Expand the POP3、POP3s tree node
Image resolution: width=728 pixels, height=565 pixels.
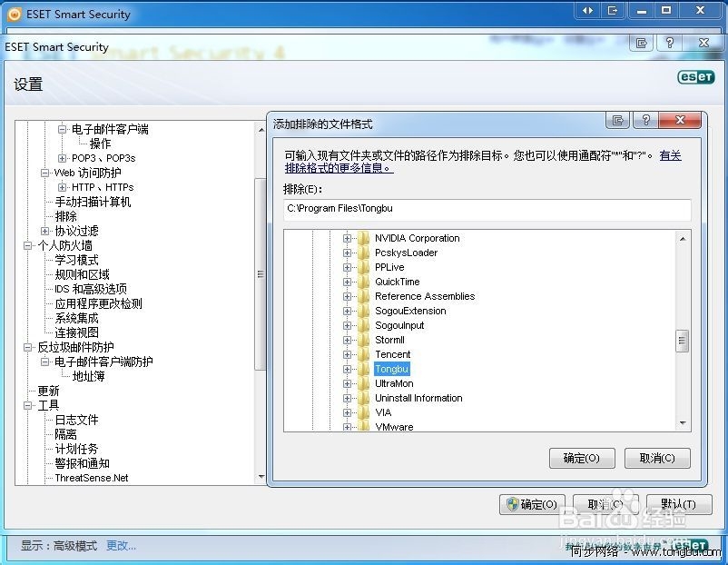[62, 158]
